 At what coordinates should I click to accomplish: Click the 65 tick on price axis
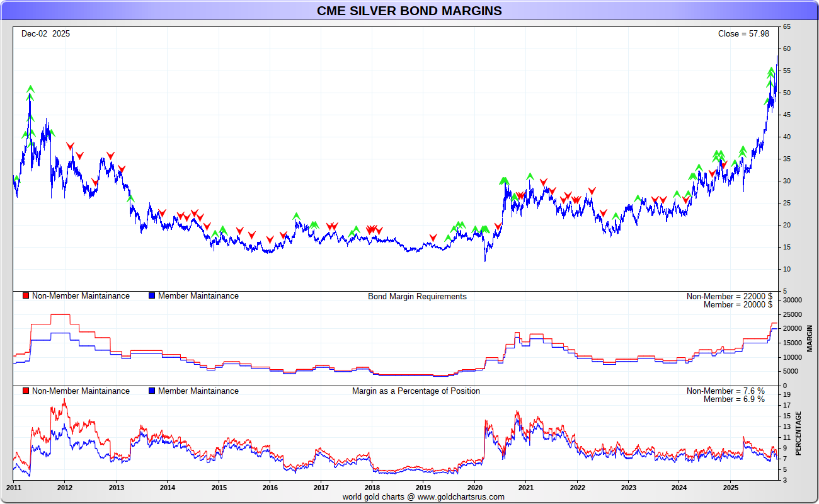point(787,27)
